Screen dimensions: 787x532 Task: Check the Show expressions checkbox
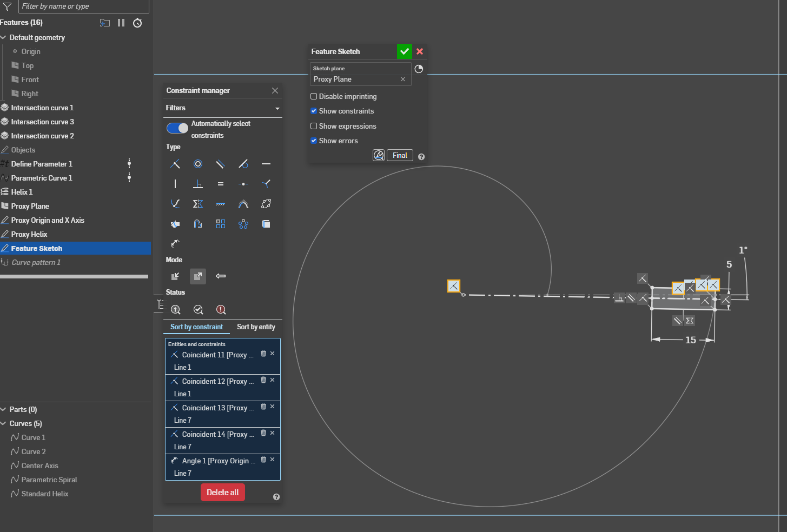(x=314, y=126)
